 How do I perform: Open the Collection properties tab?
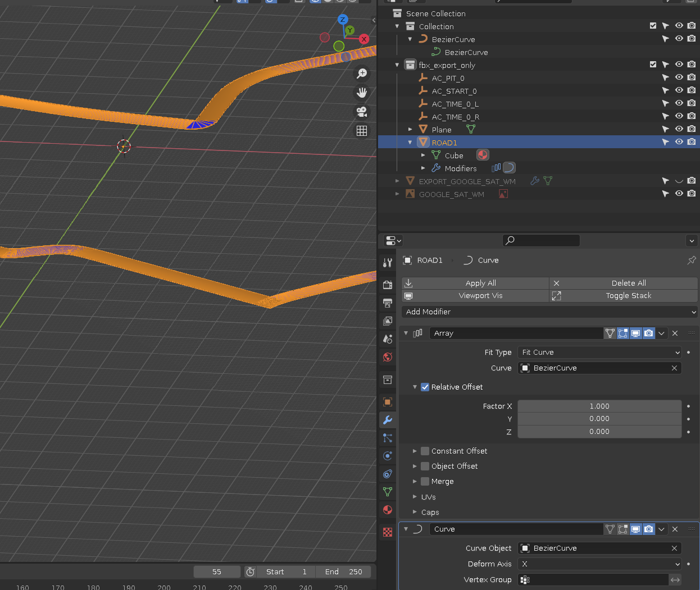pyautogui.click(x=388, y=380)
